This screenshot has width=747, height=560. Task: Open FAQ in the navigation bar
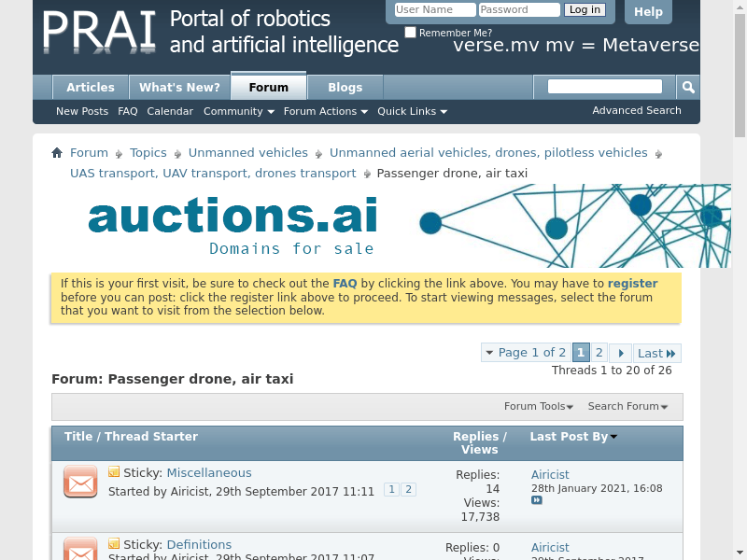(128, 111)
